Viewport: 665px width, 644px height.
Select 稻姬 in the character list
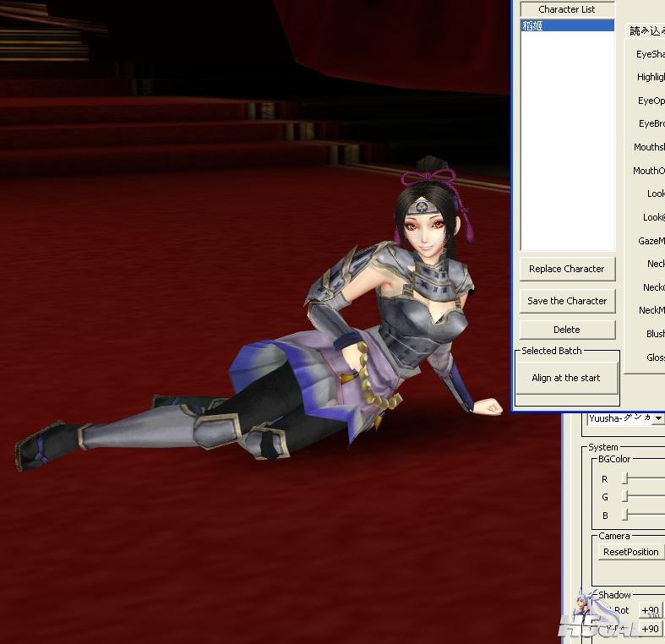566,26
